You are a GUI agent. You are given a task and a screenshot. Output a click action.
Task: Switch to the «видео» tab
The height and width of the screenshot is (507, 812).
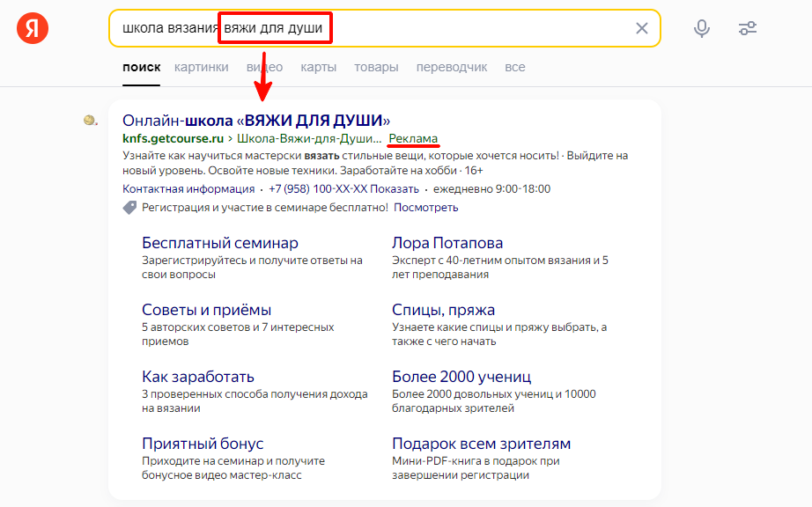tap(264, 67)
